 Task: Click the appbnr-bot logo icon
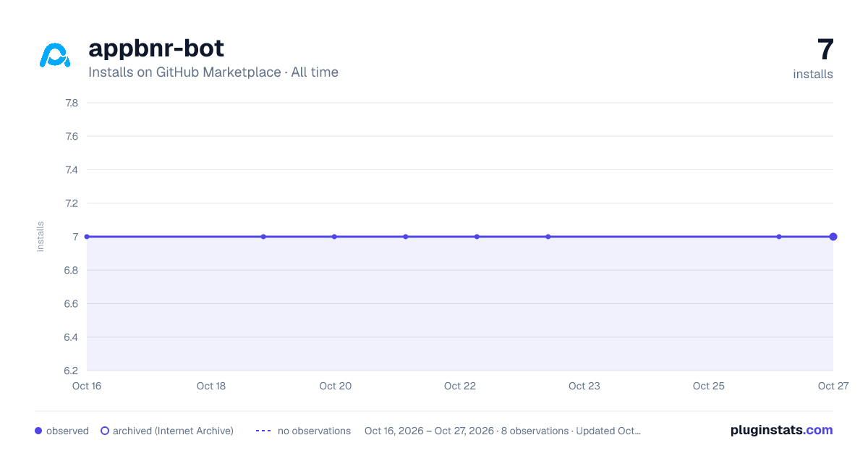[x=55, y=55]
